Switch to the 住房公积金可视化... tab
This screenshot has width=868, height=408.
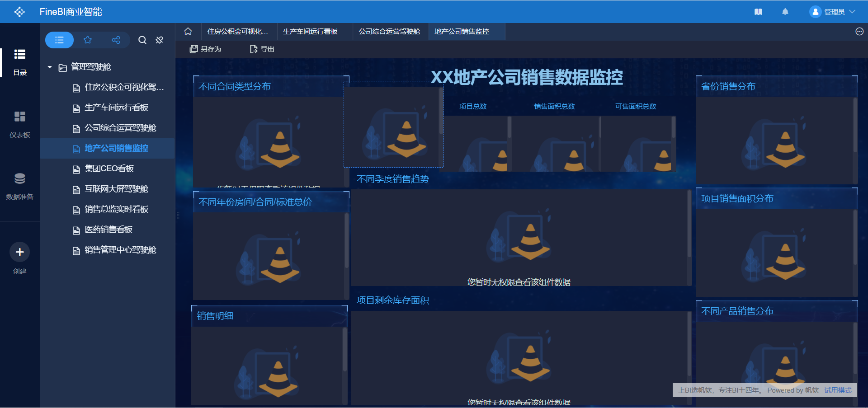239,32
